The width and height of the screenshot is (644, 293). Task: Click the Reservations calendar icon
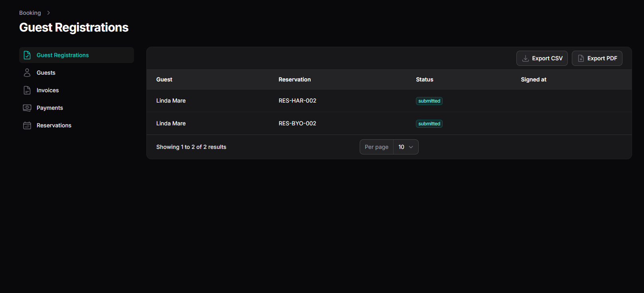(27, 125)
